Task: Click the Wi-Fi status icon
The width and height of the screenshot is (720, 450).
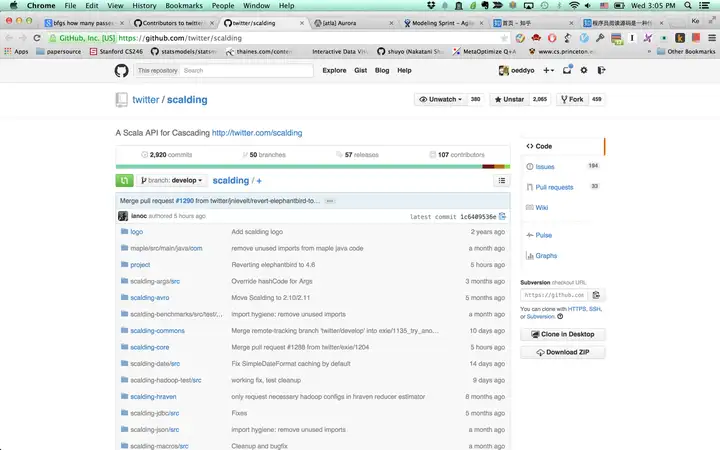Action: 574,6
